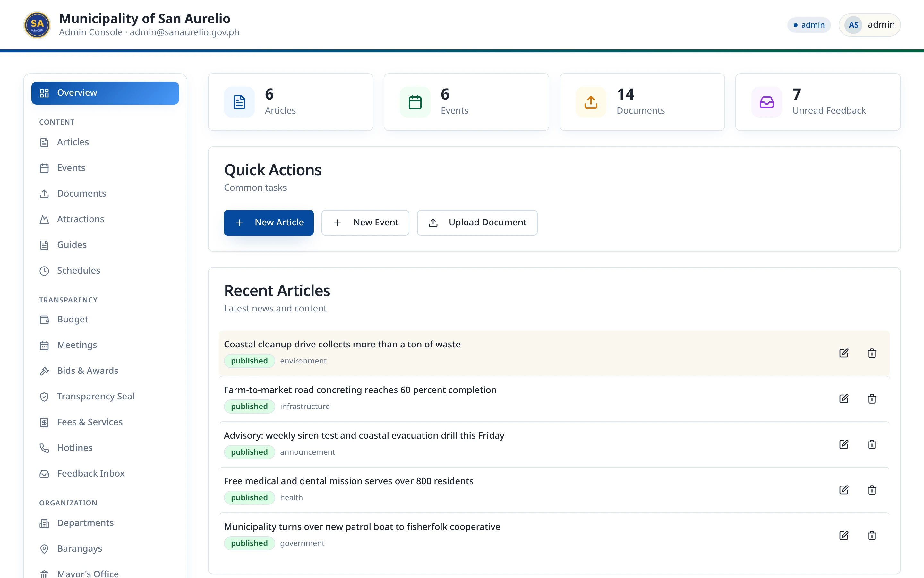The image size is (924, 578).
Task: Go to Articles in the sidebar
Action: click(105, 142)
